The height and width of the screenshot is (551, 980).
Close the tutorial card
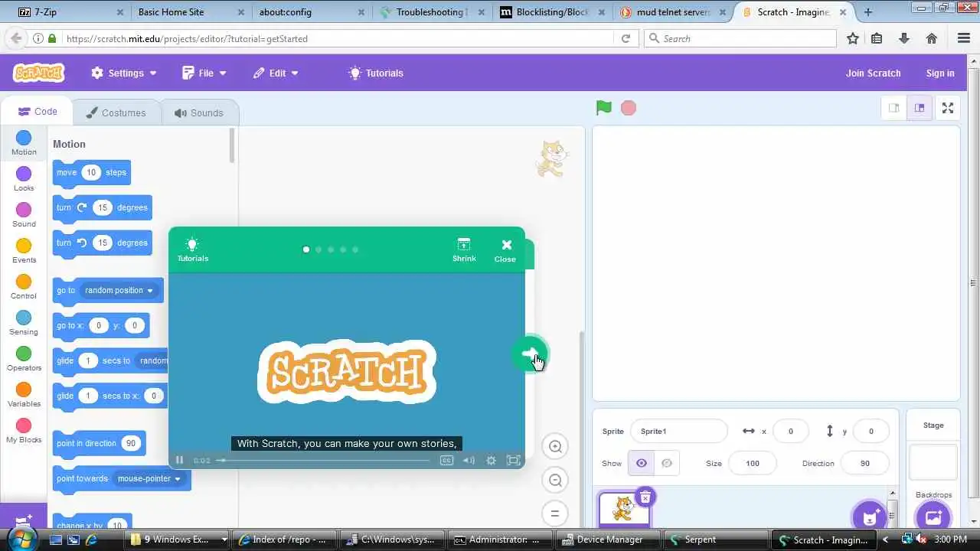point(505,249)
